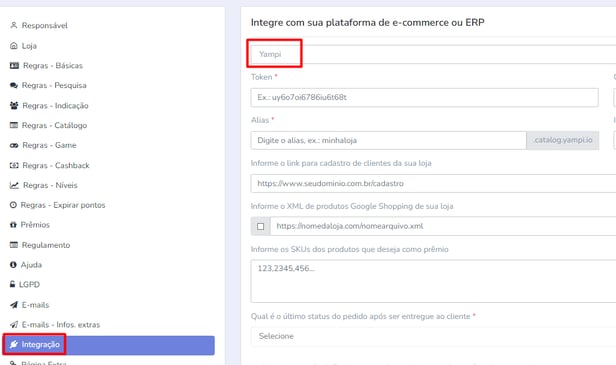Click the customer registration link field
Viewport: 616px width, 365px height.
(433, 183)
